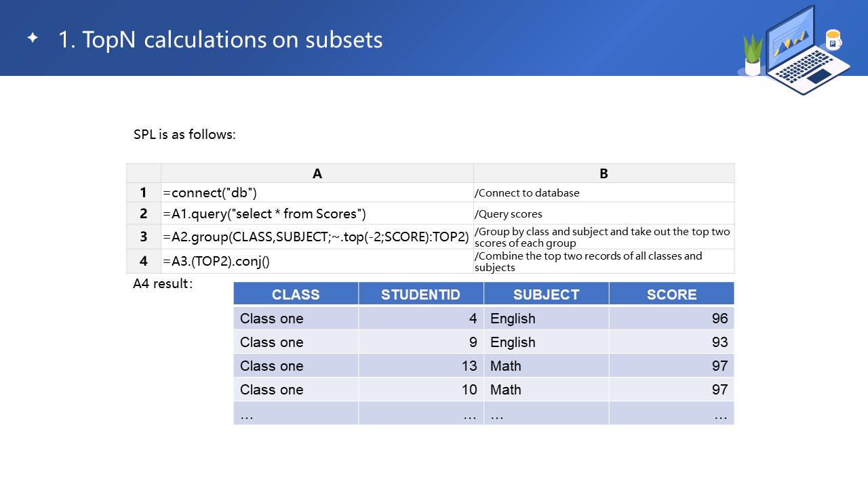
Task: Click the coffee mug icon
Action: 833,40
